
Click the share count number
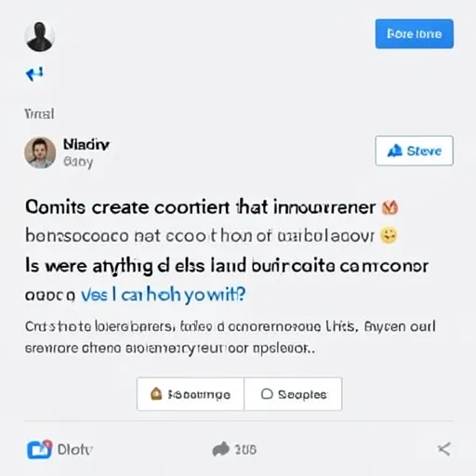(x=245, y=450)
